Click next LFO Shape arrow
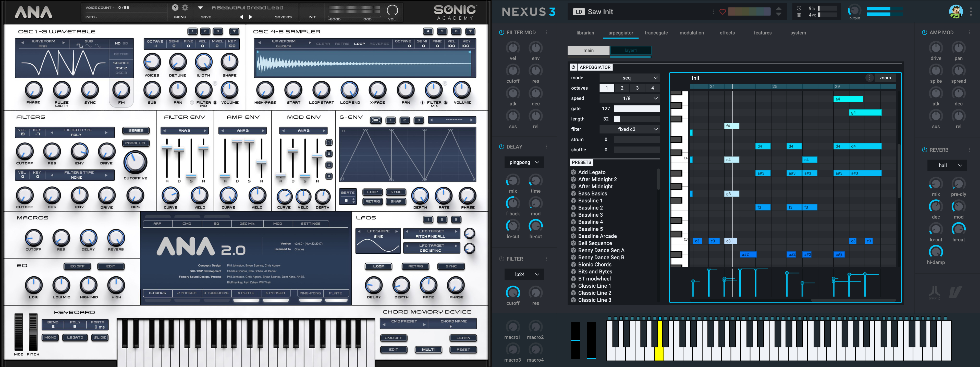 (x=396, y=231)
